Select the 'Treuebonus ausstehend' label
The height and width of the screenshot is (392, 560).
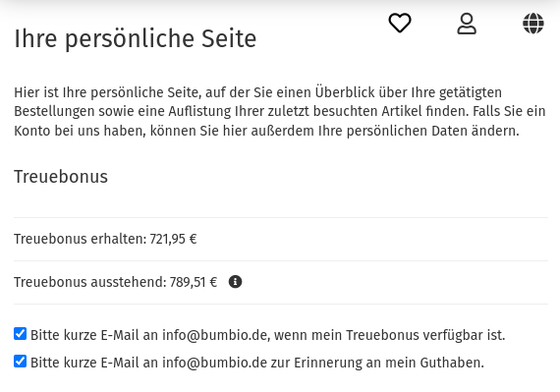90,282
